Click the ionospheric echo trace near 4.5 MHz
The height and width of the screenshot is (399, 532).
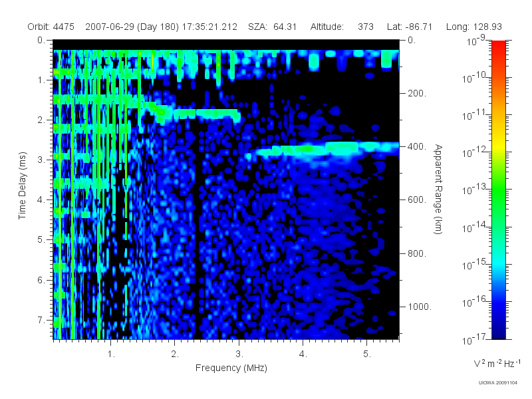(x=342, y=148)
